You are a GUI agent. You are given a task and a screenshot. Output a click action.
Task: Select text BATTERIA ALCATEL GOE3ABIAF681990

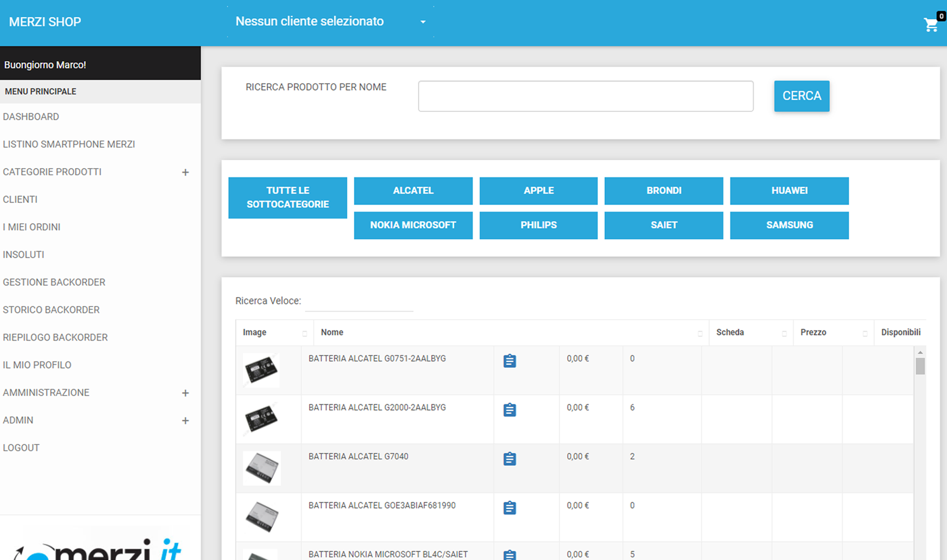[382, 505]
